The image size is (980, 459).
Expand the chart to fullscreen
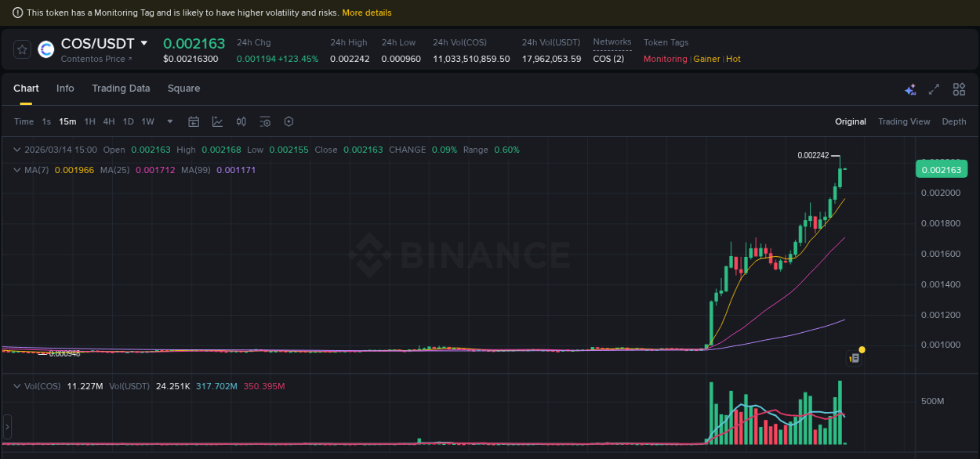point(934,89)
